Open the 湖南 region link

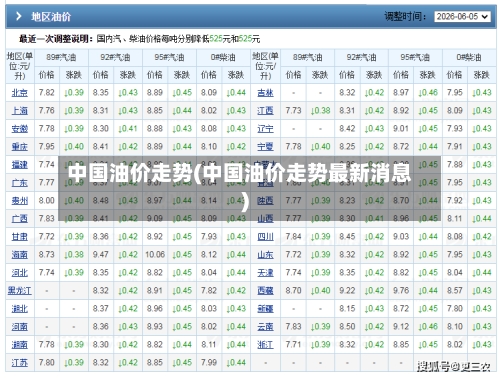pyautogui.click(x=20, y=345)
